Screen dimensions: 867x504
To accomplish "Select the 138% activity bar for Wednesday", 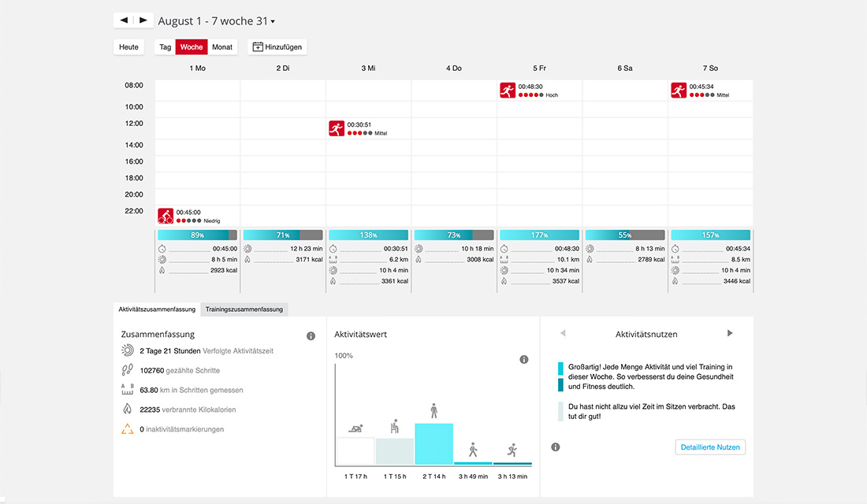I will [368, 235].
